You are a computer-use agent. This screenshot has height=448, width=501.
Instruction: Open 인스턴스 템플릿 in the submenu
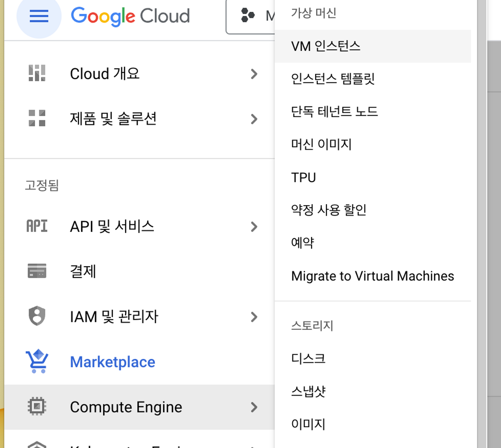(332, 79)
